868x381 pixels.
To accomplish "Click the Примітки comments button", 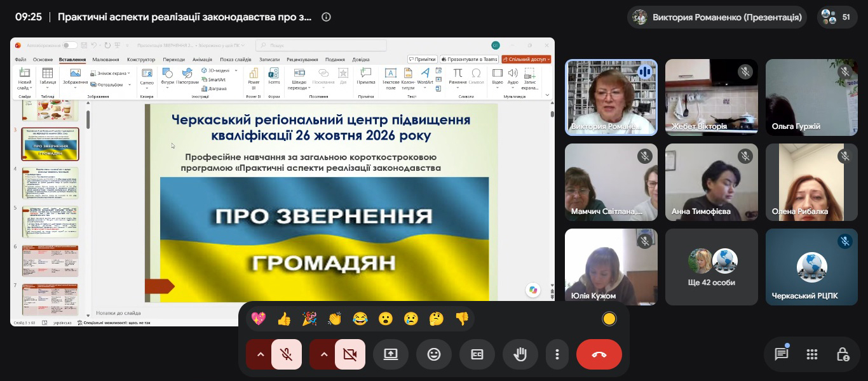I will tap(423, 59).
